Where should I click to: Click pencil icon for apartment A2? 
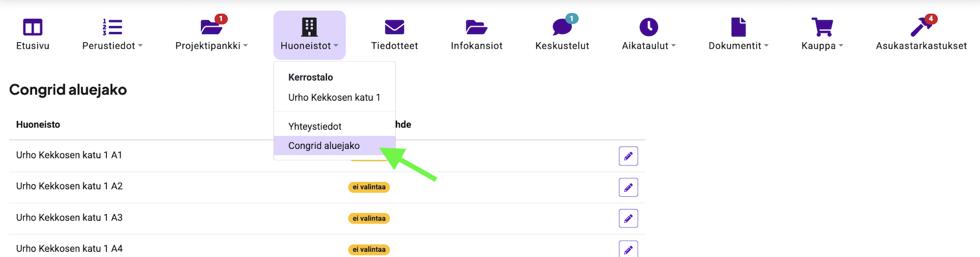point(628,188)
